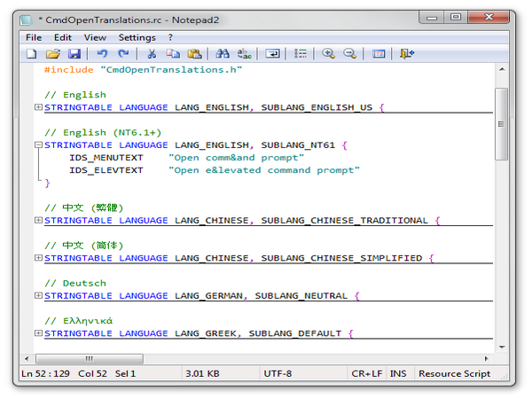
Task: Click the Notepad2 title bar app icon
Action: click(x=26, y=20)
